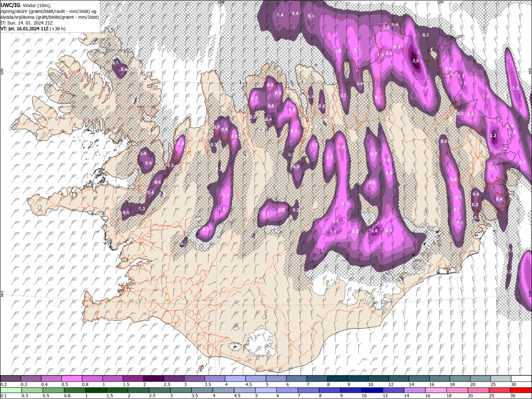Click the '2.6' snowfall value on the map
532x399 pixels.
[x=416, y=61]
